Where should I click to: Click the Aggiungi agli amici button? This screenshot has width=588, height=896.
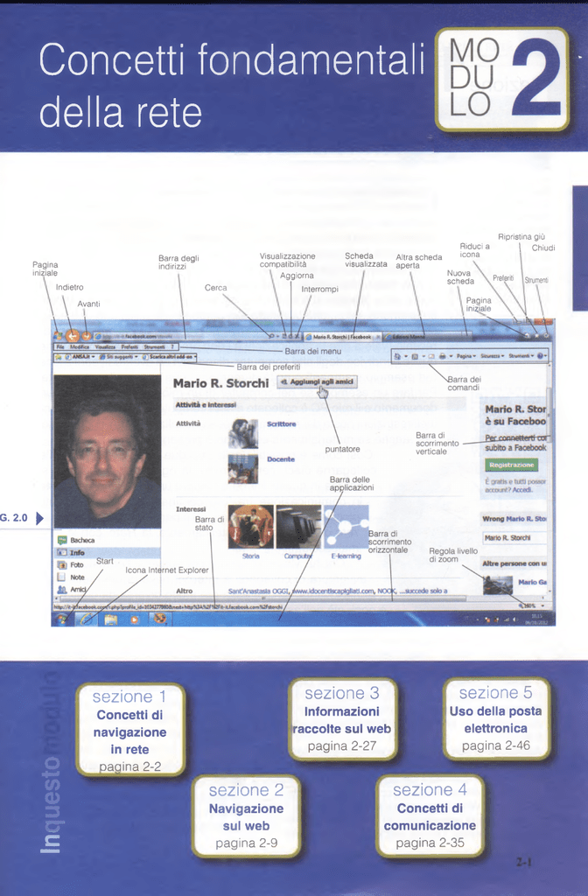317,381
